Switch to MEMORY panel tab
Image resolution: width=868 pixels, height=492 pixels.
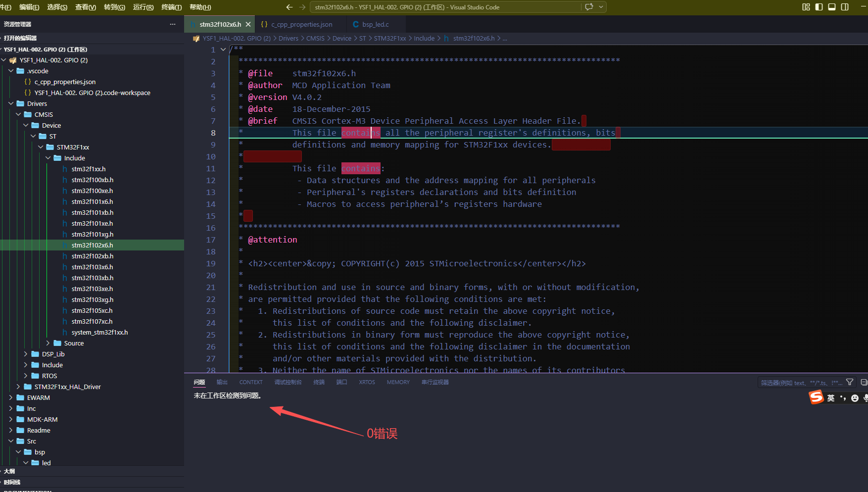click(398, 382)
